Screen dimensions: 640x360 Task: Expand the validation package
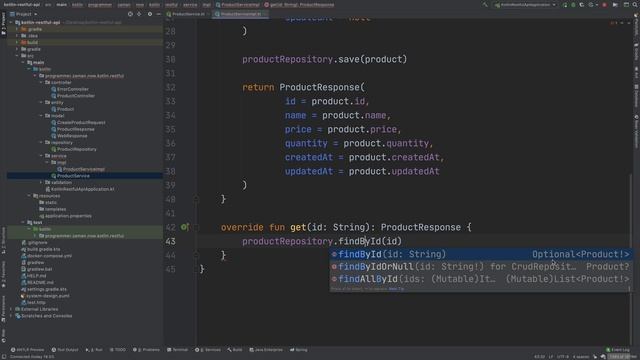[x=41, y=182]
